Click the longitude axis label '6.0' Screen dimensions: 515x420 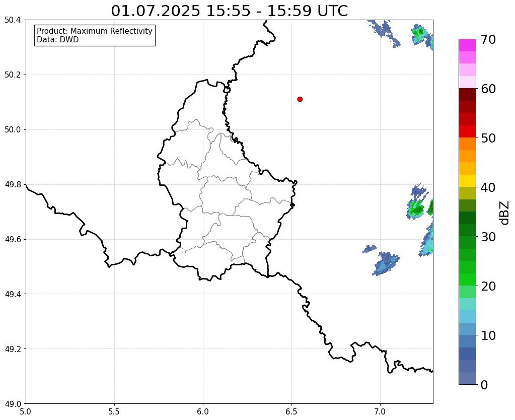pyautogui.click(x=203, y=411)
